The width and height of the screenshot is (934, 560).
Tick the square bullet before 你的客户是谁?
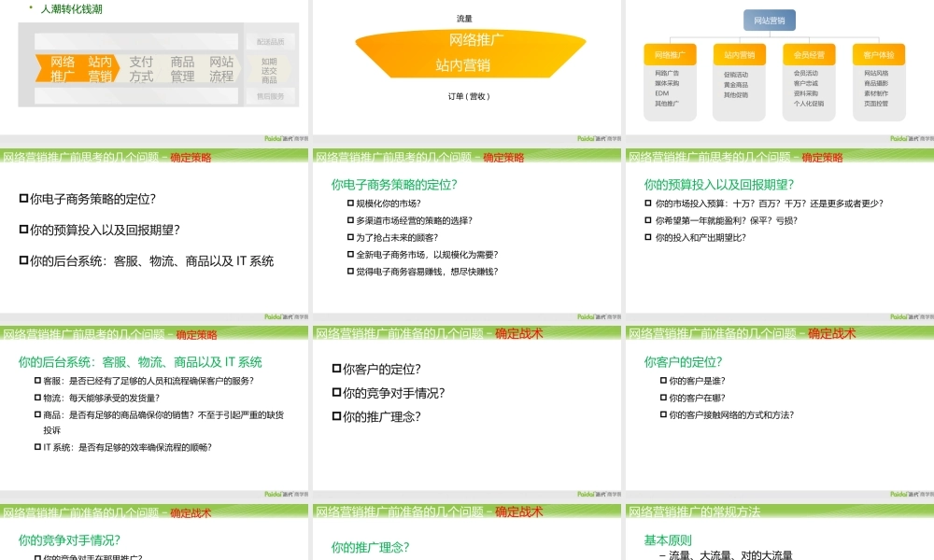(663, 381)
